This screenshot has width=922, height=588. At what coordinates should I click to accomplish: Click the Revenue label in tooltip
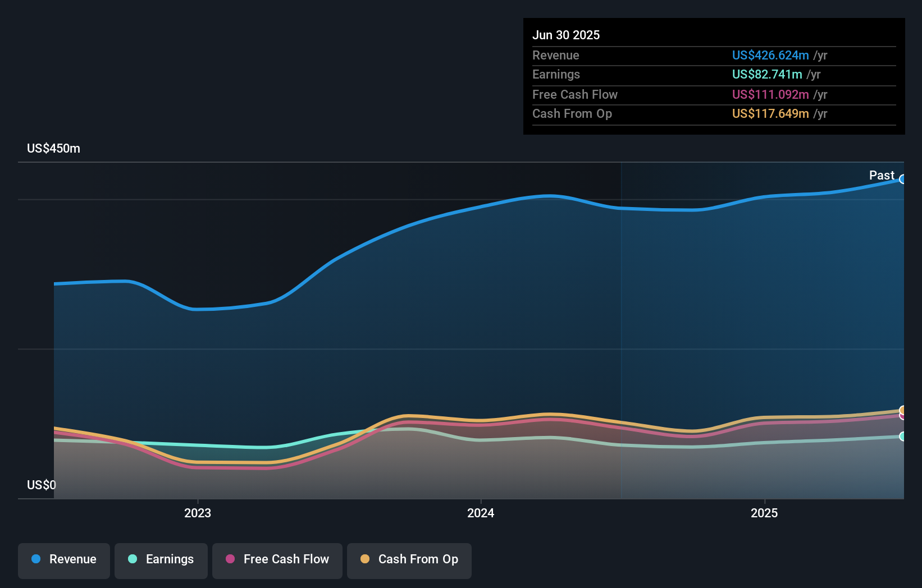(x=556, y=55)
